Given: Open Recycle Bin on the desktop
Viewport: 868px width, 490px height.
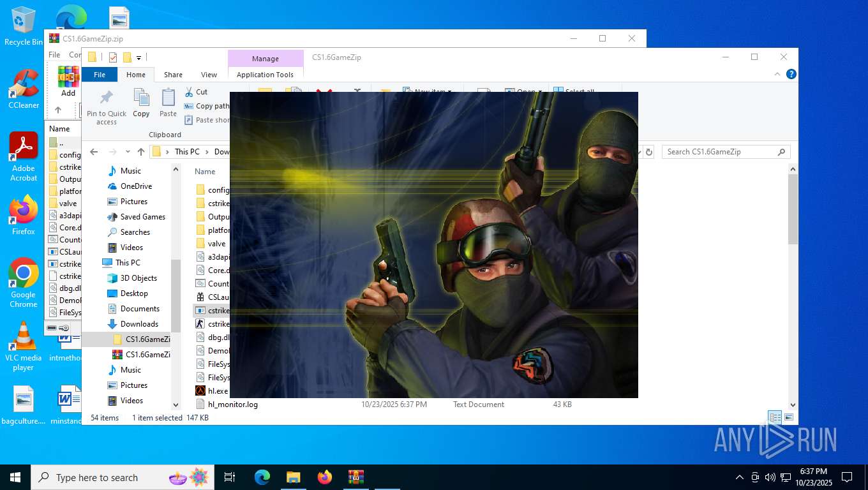Looking at the screenshot, I should tap(24, 27).
